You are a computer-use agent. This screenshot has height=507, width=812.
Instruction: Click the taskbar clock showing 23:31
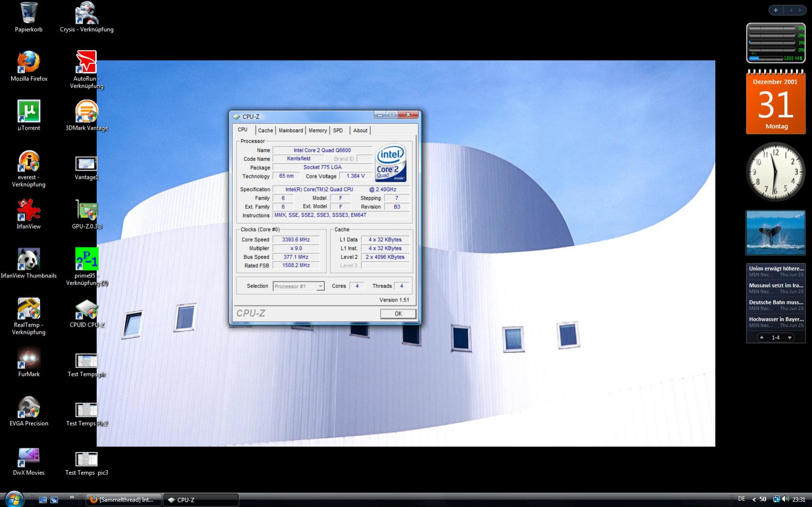click(799, 499)
